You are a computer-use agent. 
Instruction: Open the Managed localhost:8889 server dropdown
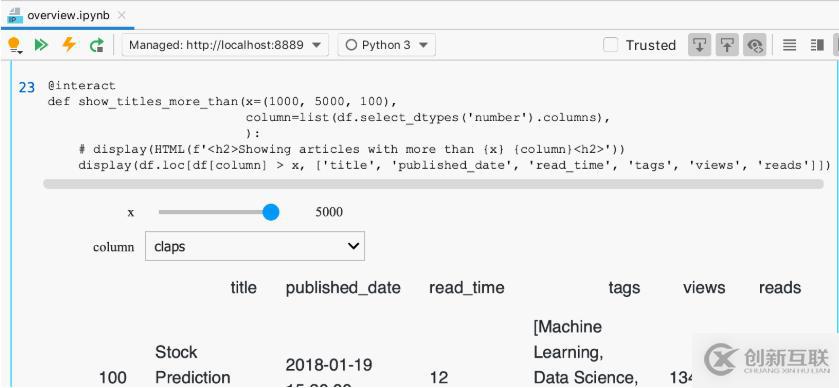(x=225, y=45)
